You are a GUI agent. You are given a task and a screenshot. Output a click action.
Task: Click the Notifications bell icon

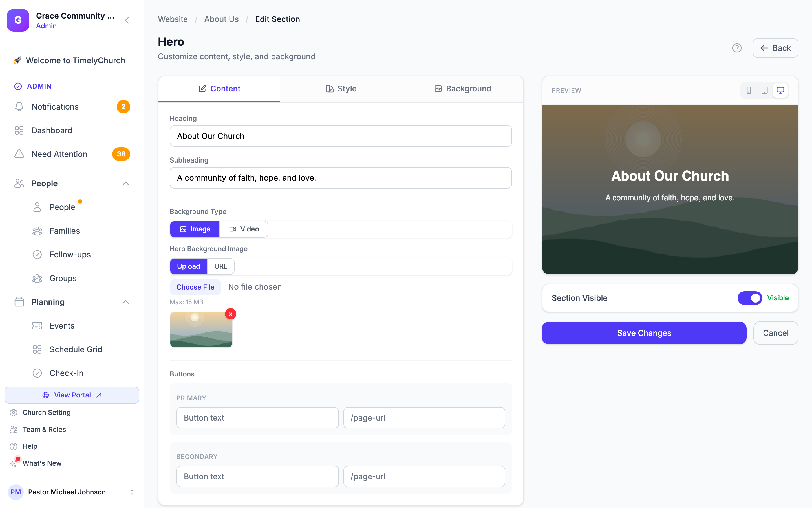19,106
